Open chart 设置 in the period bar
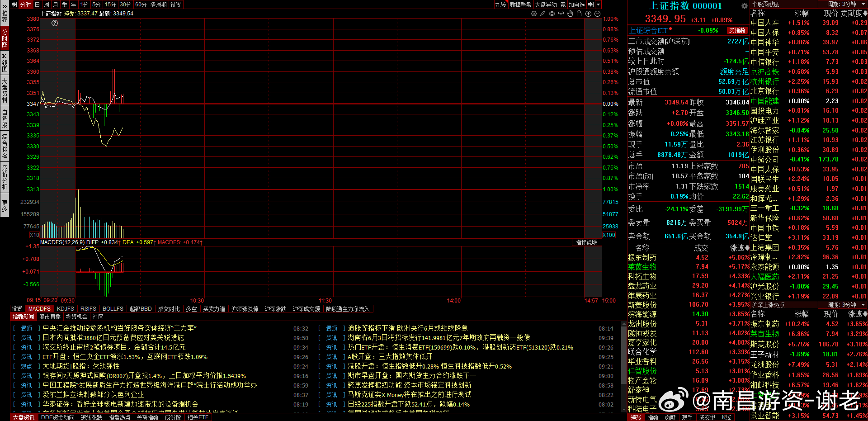This screenshot has height=421, width=868. pyautogui.click(x=176, y=5)
